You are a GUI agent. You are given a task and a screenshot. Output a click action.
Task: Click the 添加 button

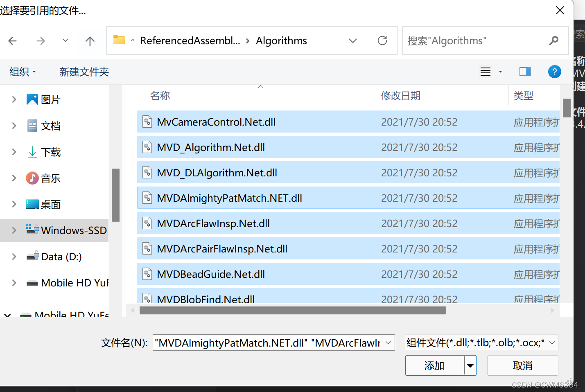(435, 365)
